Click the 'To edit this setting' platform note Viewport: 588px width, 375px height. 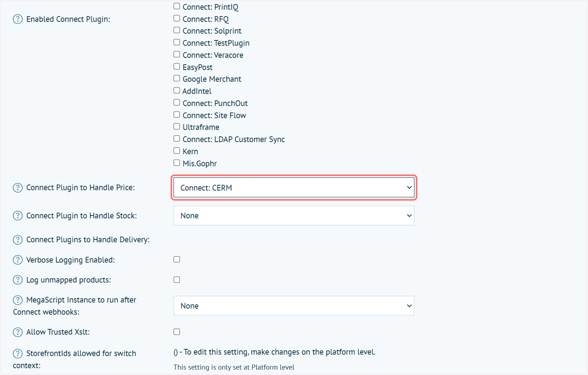pos(274,352)
